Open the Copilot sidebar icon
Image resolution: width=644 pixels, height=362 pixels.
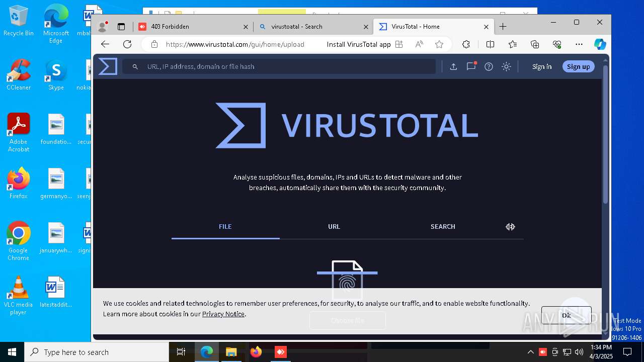click(x=600, y=44)
